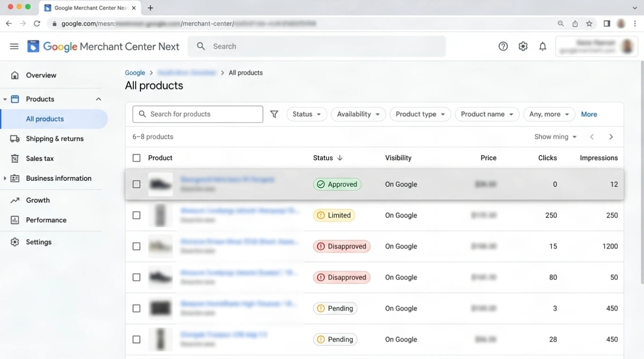Check the Disapproved row with 1200 impressions

pos(136,246)
